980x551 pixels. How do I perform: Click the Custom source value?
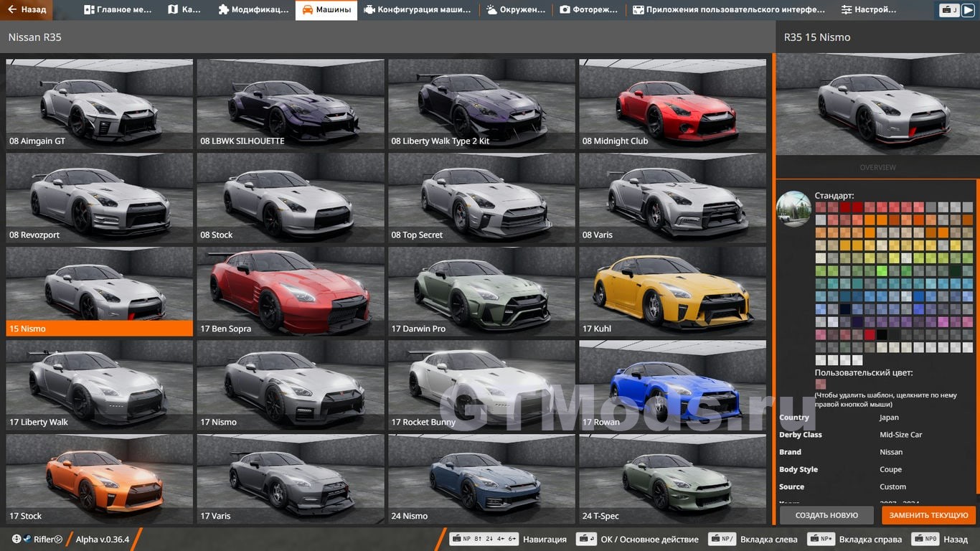coord(892,486)
